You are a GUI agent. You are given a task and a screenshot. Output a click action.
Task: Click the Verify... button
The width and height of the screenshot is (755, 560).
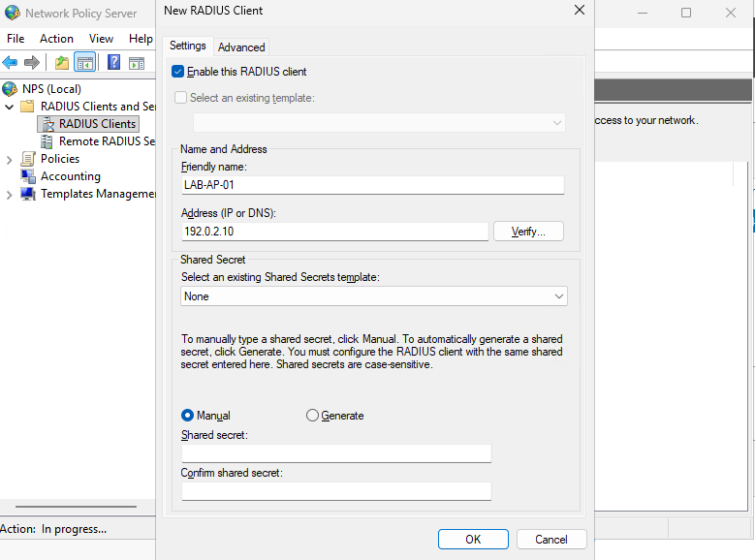click(528, 232)
